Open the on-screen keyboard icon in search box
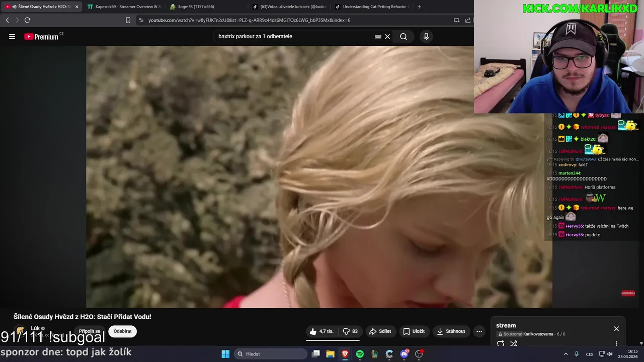Screen dimensions: 644x362 pos(378,36)
